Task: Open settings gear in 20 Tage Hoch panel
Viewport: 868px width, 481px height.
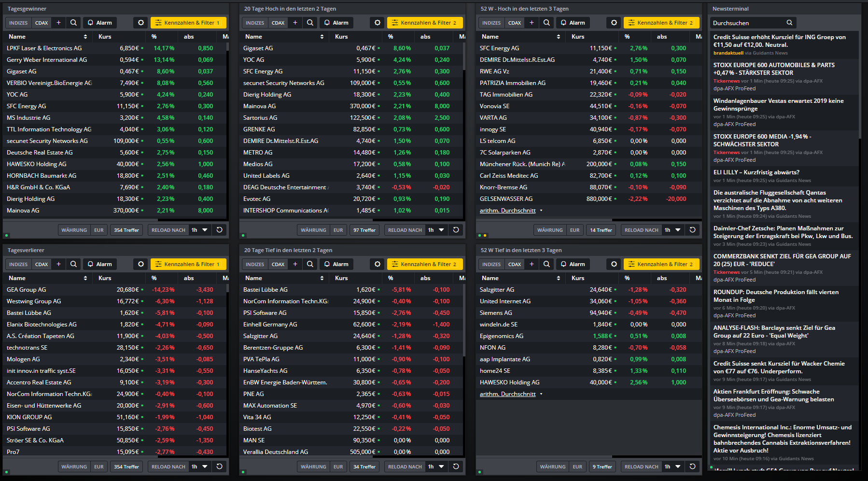Action: [x=378, y=23]
